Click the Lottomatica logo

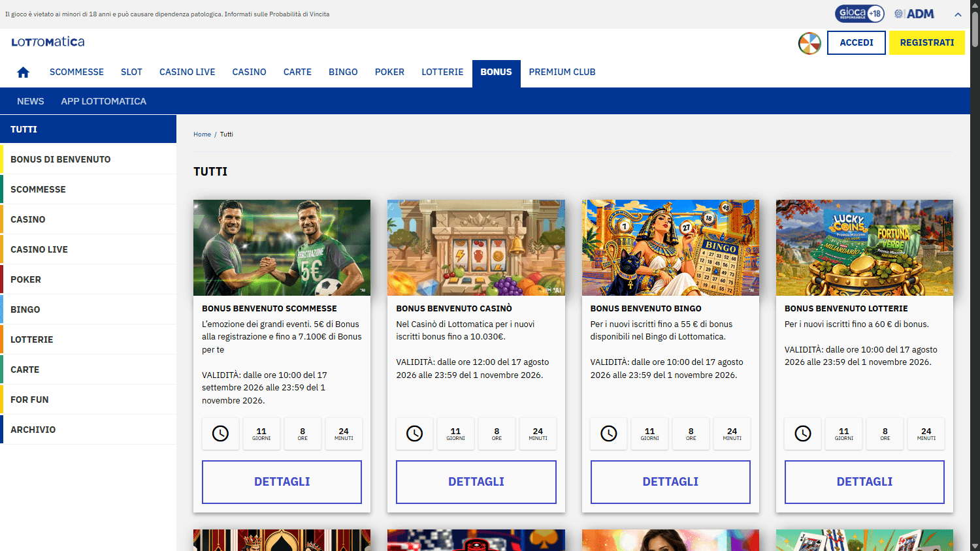(x=48, y=42)
